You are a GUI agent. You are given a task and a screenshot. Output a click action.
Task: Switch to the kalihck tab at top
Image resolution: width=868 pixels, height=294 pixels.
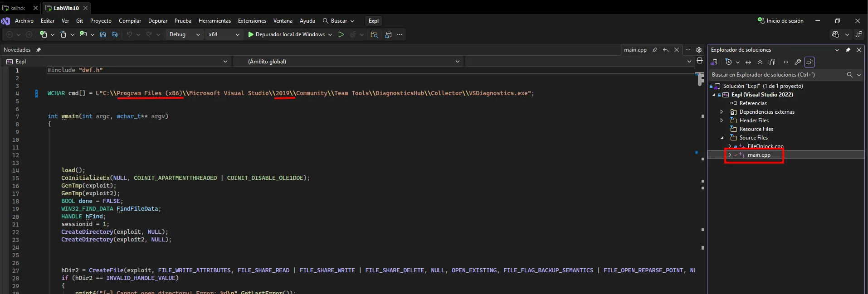pos(18,8)
